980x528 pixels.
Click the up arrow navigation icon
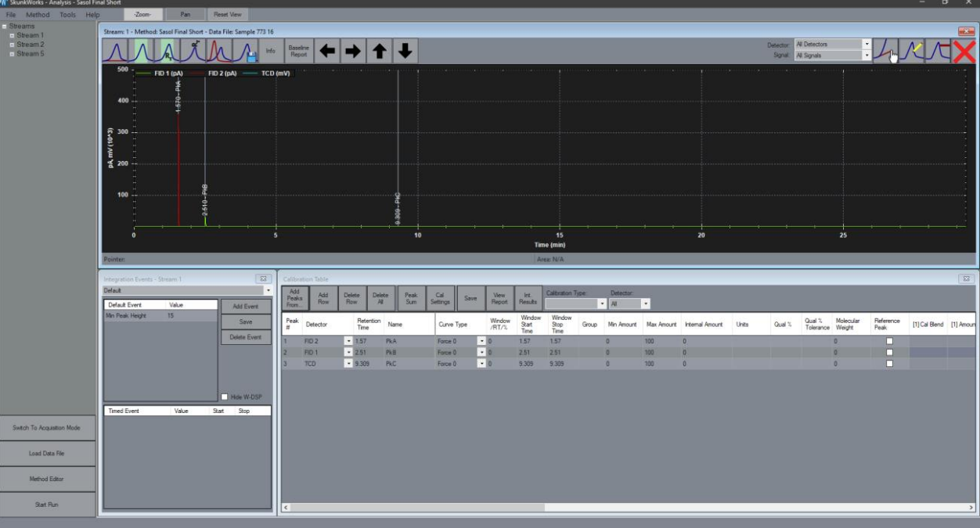(380, 51)
